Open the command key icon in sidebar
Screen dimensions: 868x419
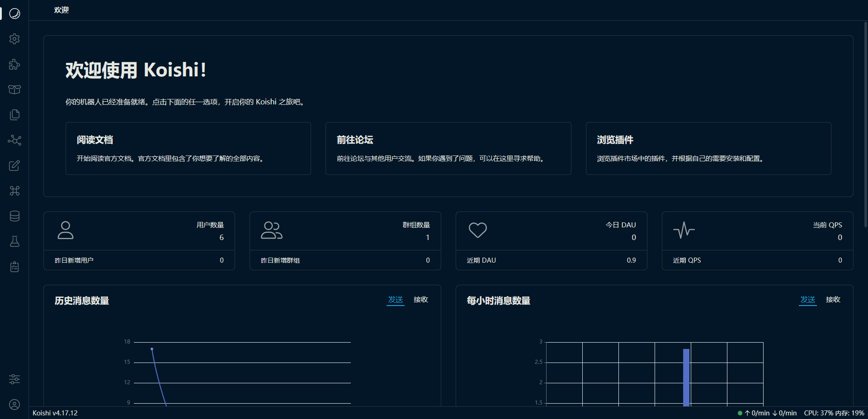pos(14,191)
